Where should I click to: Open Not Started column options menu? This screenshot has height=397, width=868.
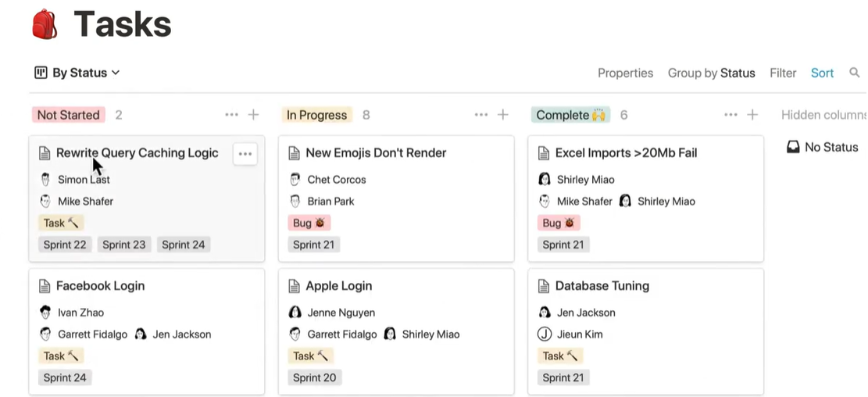[231, 115]
